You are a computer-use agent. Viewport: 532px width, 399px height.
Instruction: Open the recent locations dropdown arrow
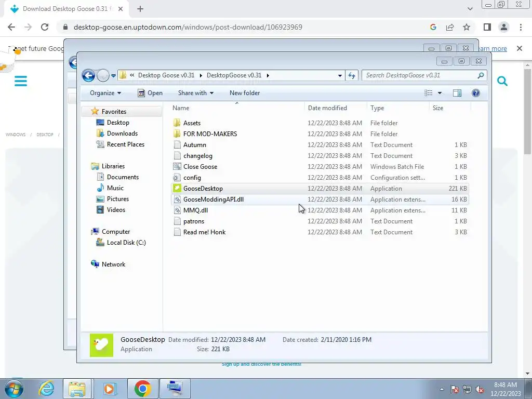coord(113,76)
